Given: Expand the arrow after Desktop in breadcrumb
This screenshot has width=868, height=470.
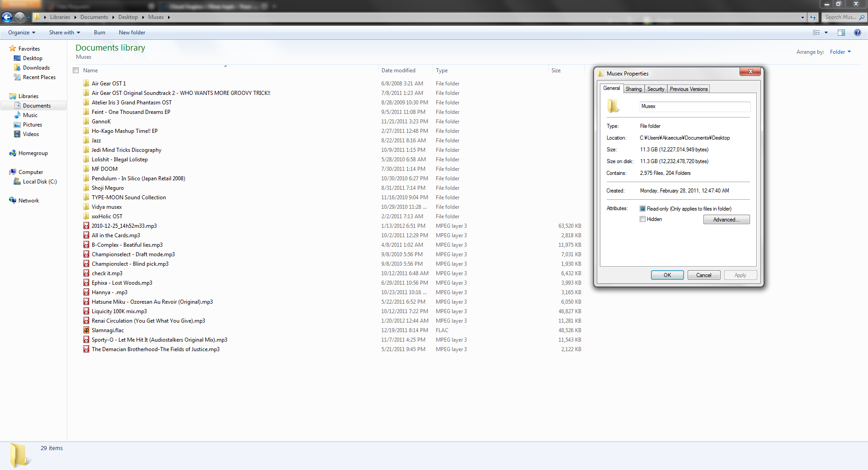Looking at the screenshot, I should (x=143, y=17).
